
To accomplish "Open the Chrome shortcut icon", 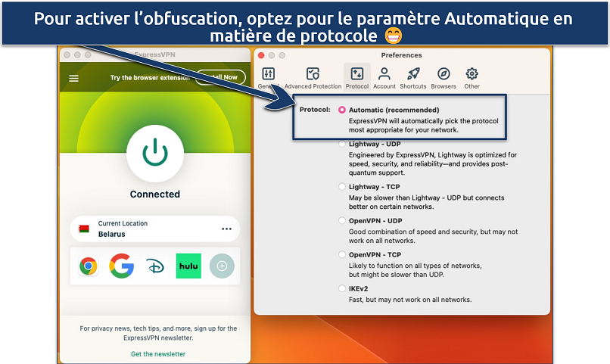I will coord(89,266).
